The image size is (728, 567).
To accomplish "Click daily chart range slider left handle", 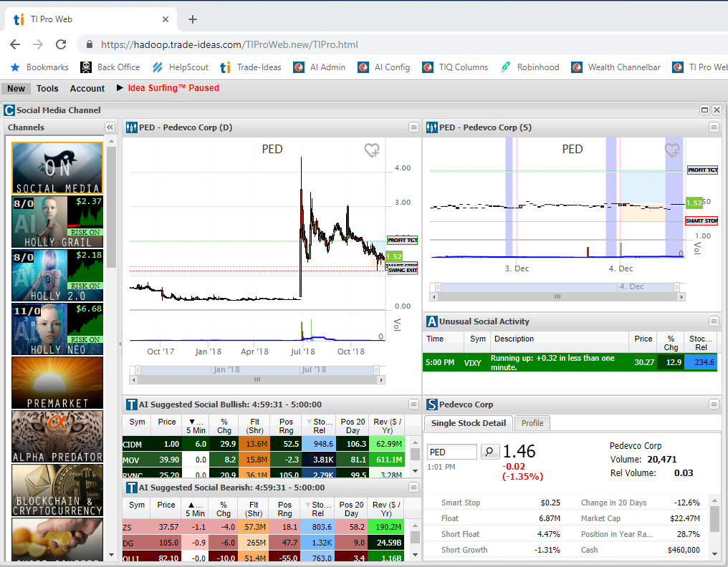I will [x=138, y=370].
